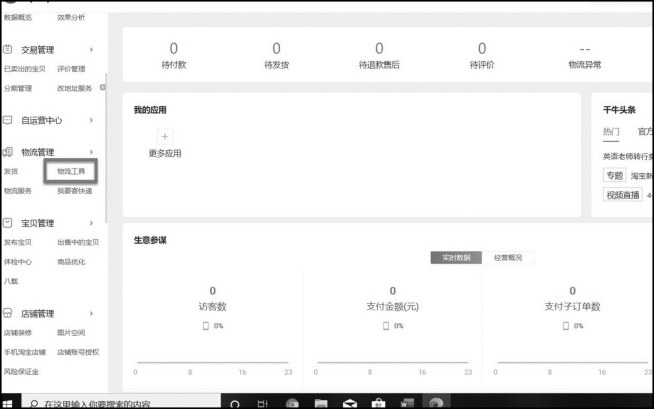Image resolution: width=654 pixels, height=409 pixels.
Task: Click the device icon under 支付金额(元)
Action: (x=386, y=326)
